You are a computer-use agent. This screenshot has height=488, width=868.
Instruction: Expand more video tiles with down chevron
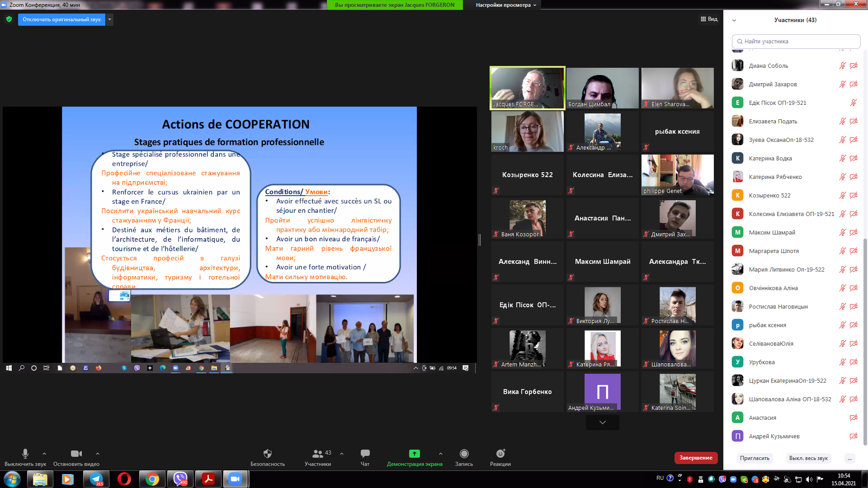click(602, 422)
